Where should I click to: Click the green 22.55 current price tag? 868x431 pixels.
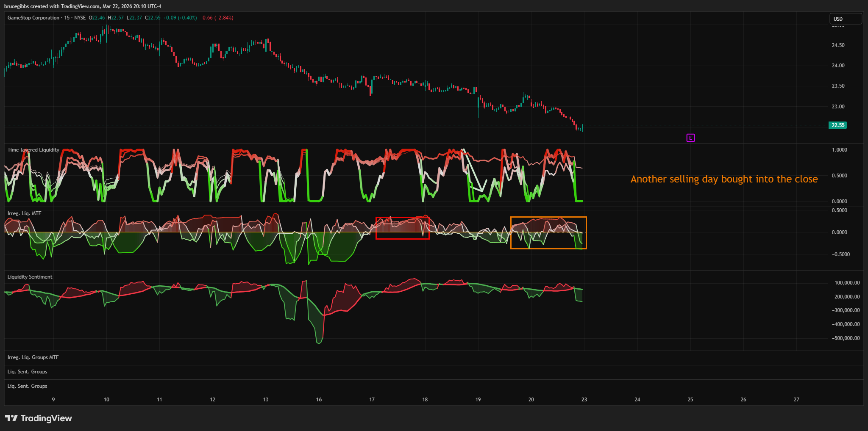pos(837,125)
